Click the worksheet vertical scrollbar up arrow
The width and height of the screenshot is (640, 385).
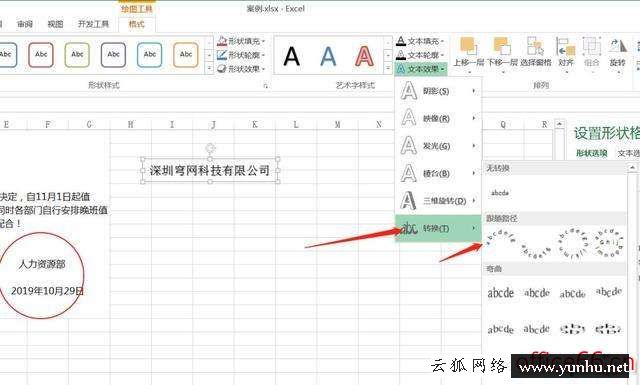(560, 124)
